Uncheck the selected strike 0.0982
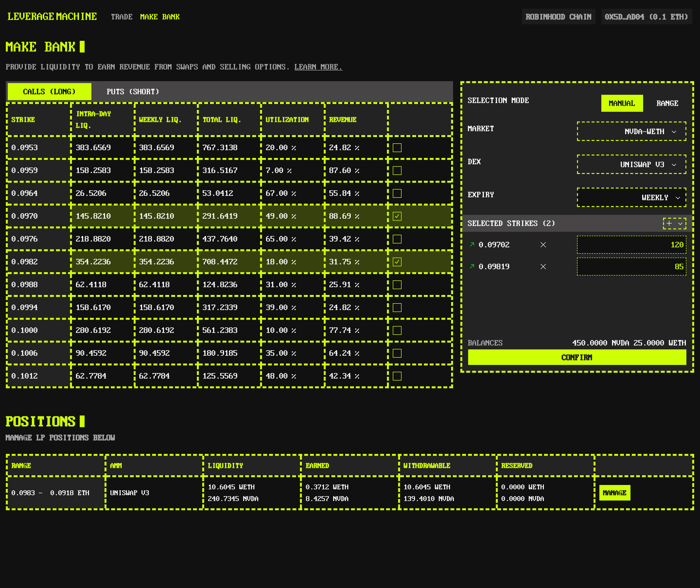 [397, 262]
